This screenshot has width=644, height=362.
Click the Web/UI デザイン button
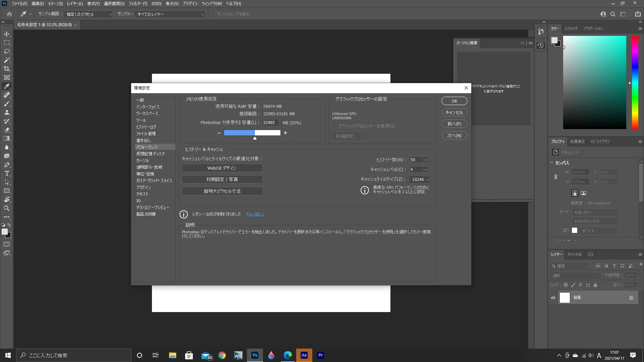tap(222, 168)
